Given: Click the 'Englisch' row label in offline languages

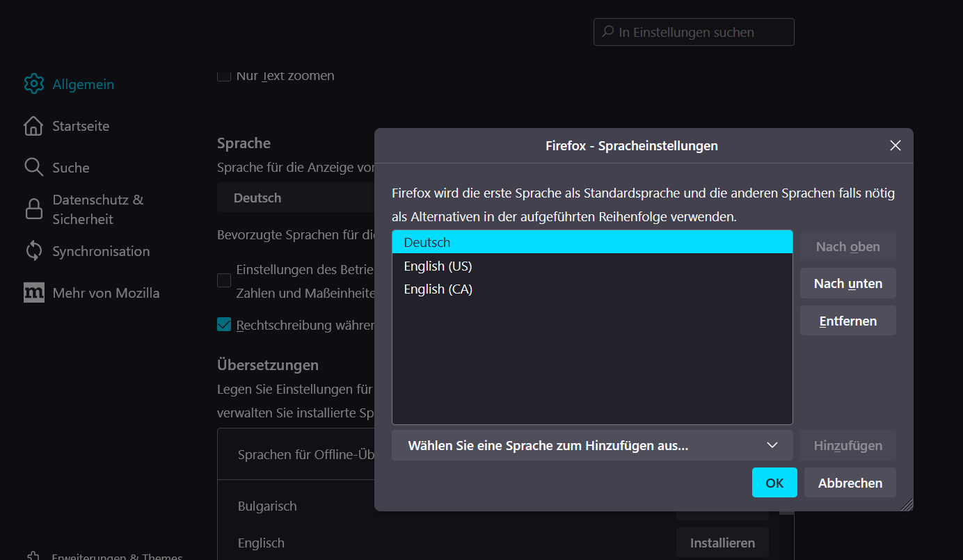Looking at the screenshot, I should (x=261, y=543).
